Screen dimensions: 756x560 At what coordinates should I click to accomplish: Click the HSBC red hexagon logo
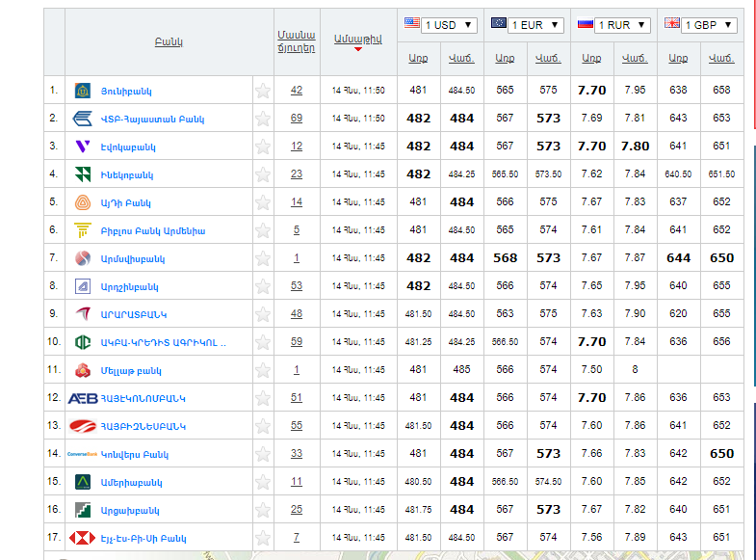coord(83,538)
